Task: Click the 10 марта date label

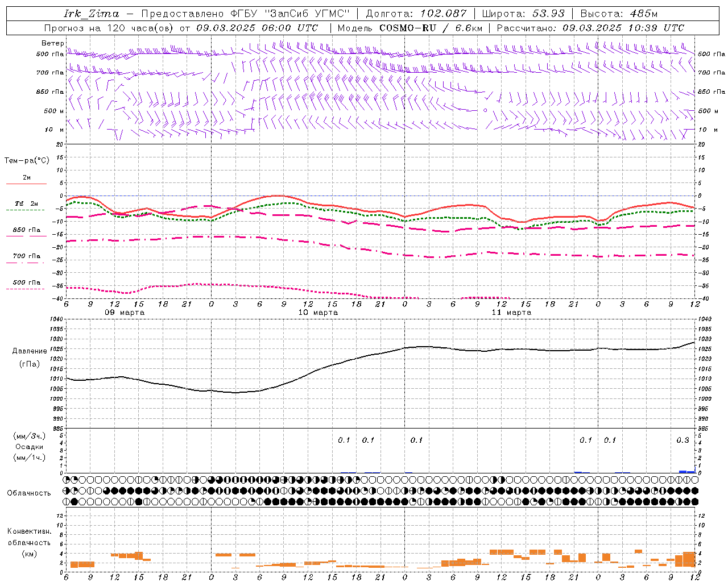Action: 318,313
